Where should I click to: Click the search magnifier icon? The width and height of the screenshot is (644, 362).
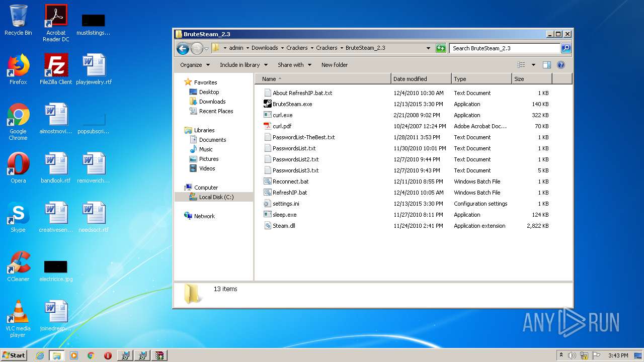pos(566,48)
